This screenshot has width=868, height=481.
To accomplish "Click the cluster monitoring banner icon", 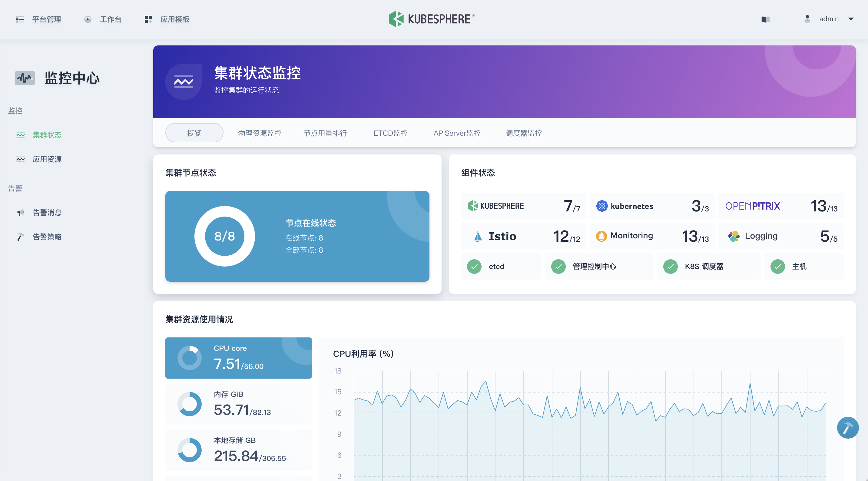I will tap(183, 81).
